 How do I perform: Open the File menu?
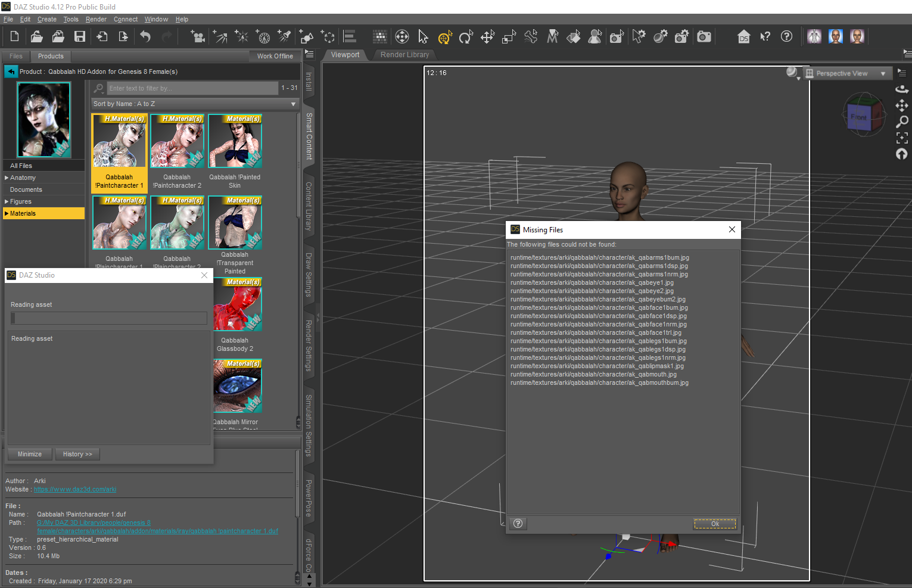pos(8,19)
